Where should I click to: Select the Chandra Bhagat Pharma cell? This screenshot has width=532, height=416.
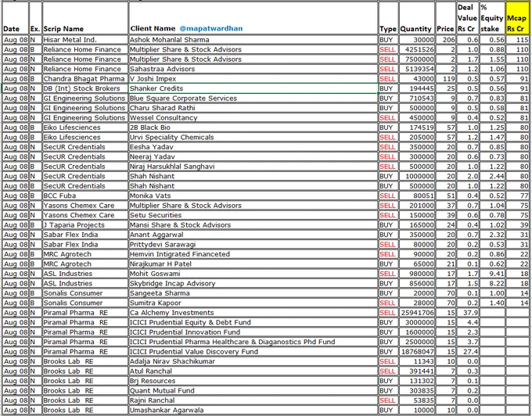click(84, 79)
